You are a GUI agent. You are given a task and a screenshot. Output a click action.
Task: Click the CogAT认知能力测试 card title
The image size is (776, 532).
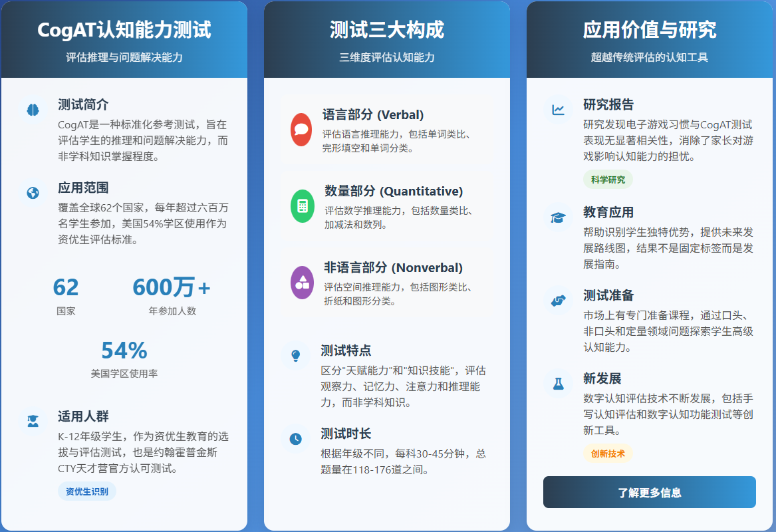pos(124,30)
